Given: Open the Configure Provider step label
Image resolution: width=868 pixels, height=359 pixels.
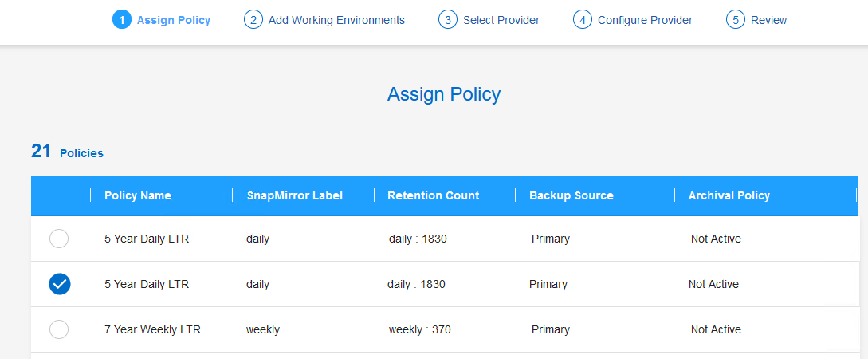Looking at the screenshot, I should click(x=645, y=20).
